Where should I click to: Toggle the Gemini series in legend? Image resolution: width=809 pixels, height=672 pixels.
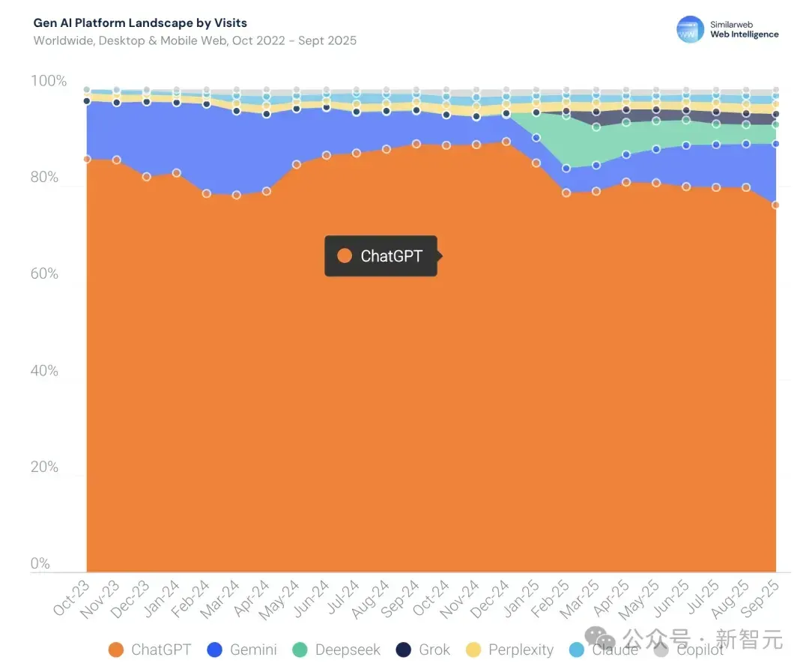(242, 650)
